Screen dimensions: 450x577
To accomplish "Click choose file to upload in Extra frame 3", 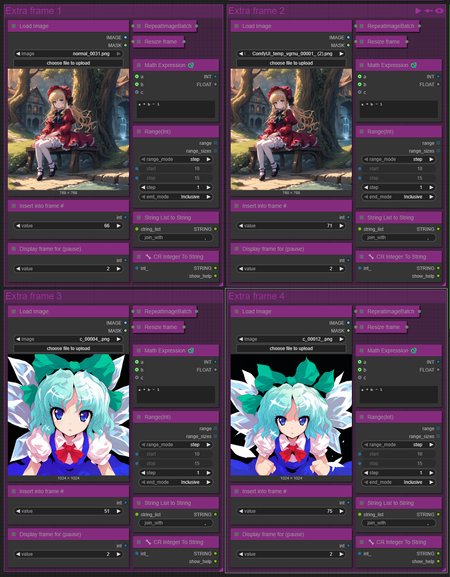I will pos(68,348).
